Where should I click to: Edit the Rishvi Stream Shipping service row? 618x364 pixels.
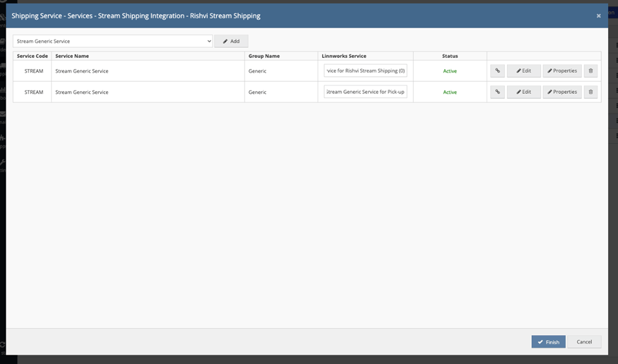click(x=523, y=71)
